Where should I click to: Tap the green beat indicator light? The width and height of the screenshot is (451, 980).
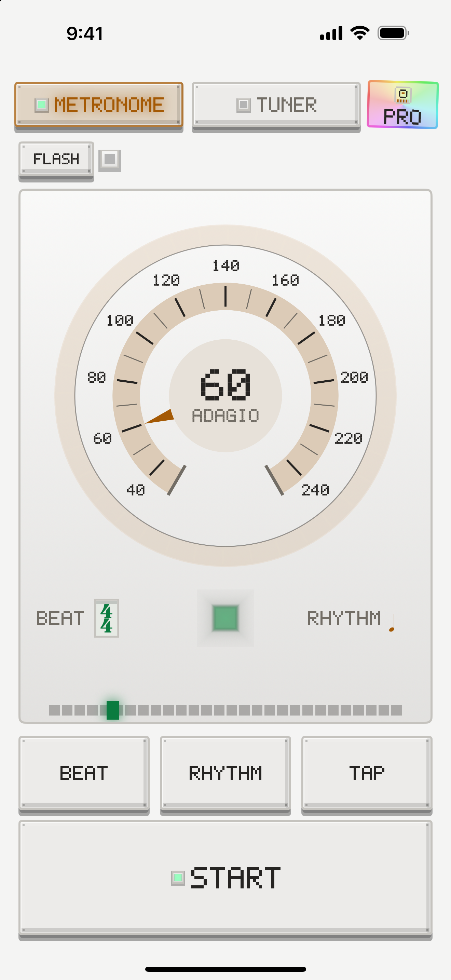click(225, 618)
